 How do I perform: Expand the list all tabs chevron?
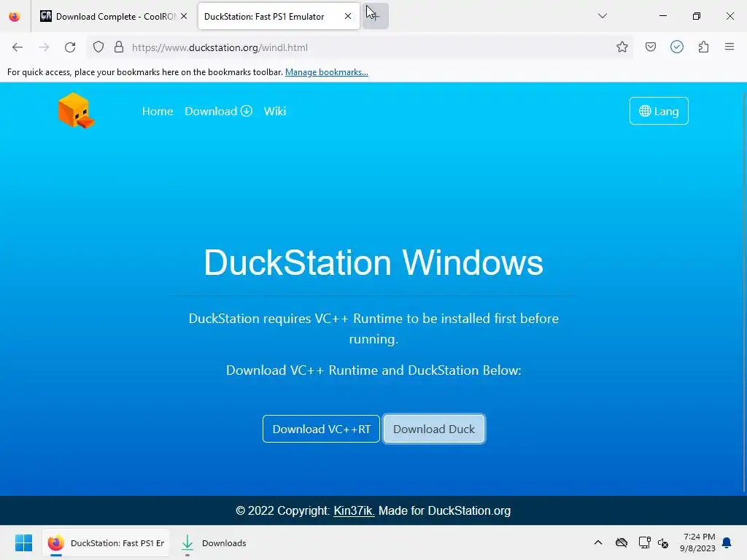tap(602, 16)
